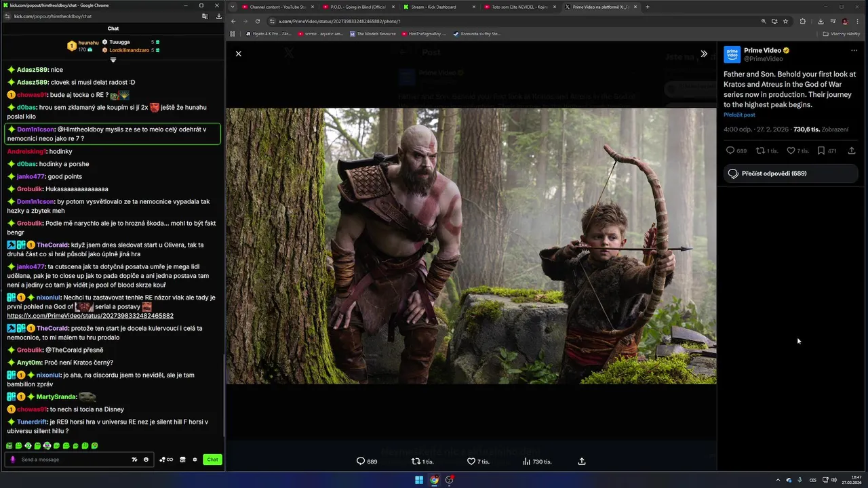
Task: Open Chrome from the taskbar
Action: [x=434, y=480]
